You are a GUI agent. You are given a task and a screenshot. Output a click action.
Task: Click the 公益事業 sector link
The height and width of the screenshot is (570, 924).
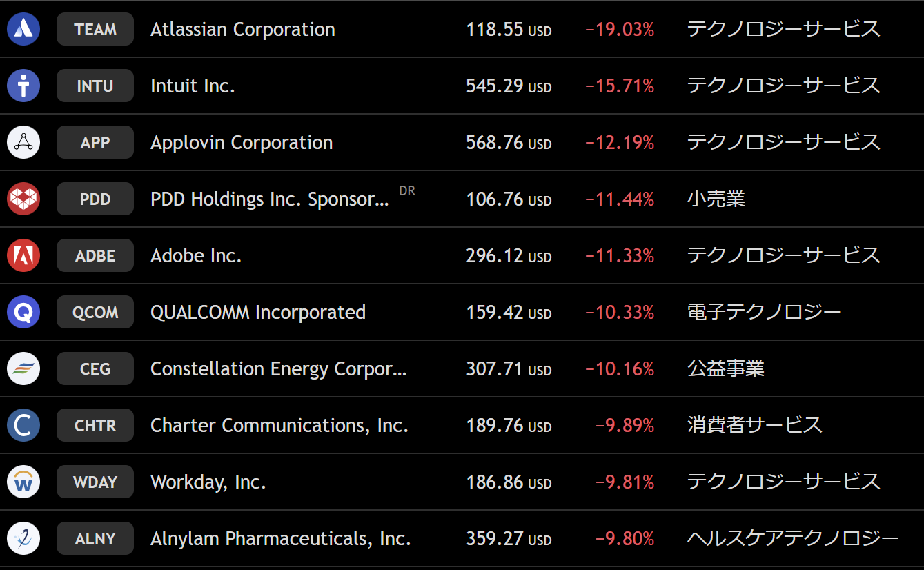725,369
